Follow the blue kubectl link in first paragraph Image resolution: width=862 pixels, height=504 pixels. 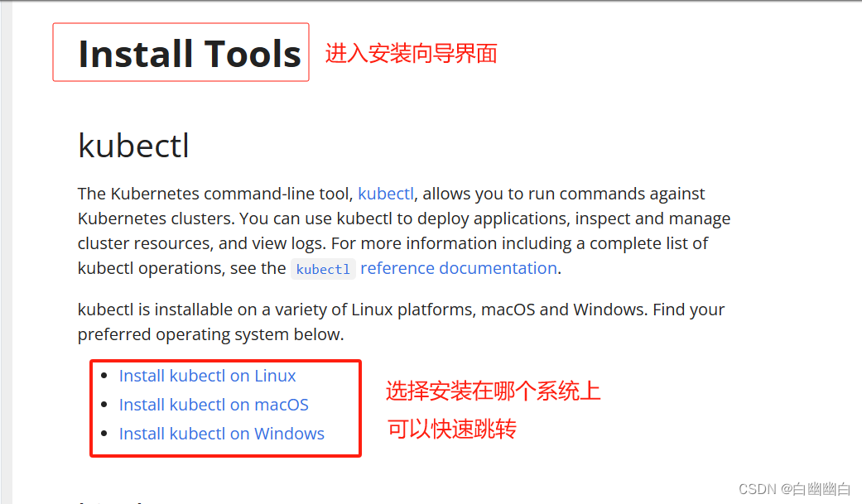(x=386, y=194)
